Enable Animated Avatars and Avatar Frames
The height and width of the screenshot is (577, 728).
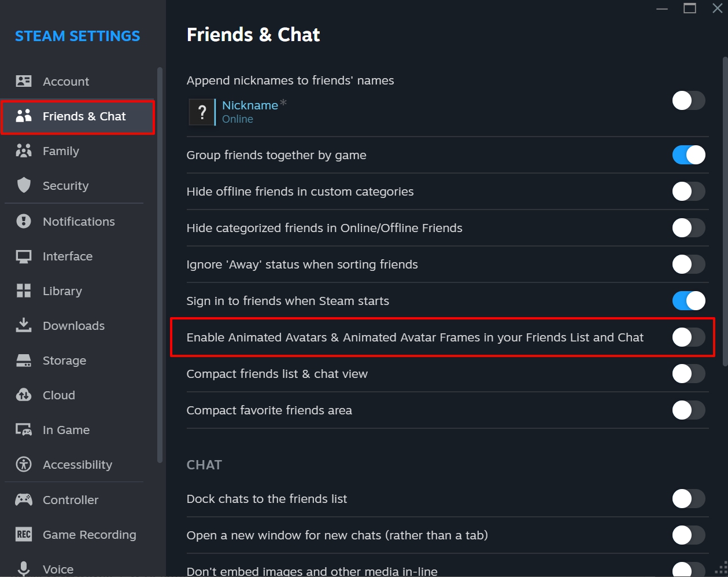pyautogui.click(x=688, y=337)
